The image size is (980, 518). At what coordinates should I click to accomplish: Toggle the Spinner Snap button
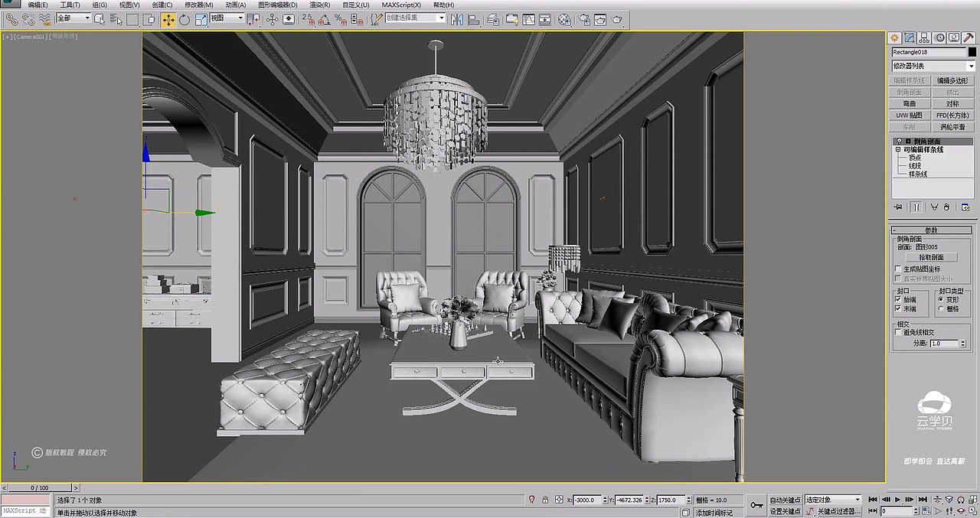[356, 19]
